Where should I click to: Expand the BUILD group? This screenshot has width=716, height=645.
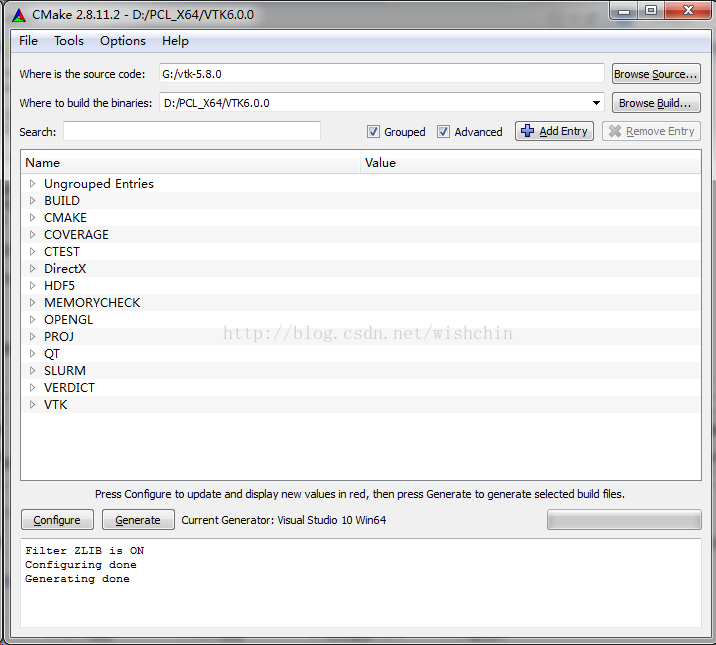32,200
